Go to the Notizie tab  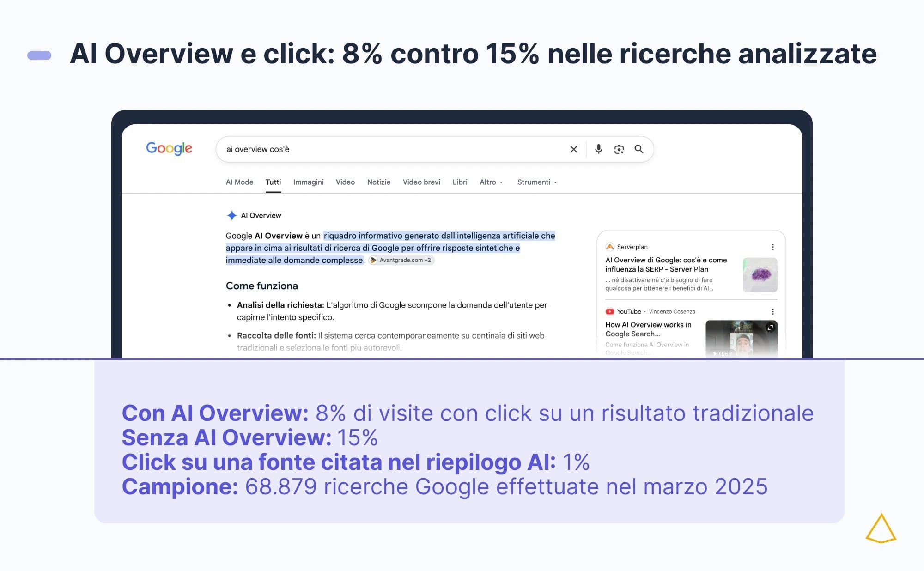(379, 182)
